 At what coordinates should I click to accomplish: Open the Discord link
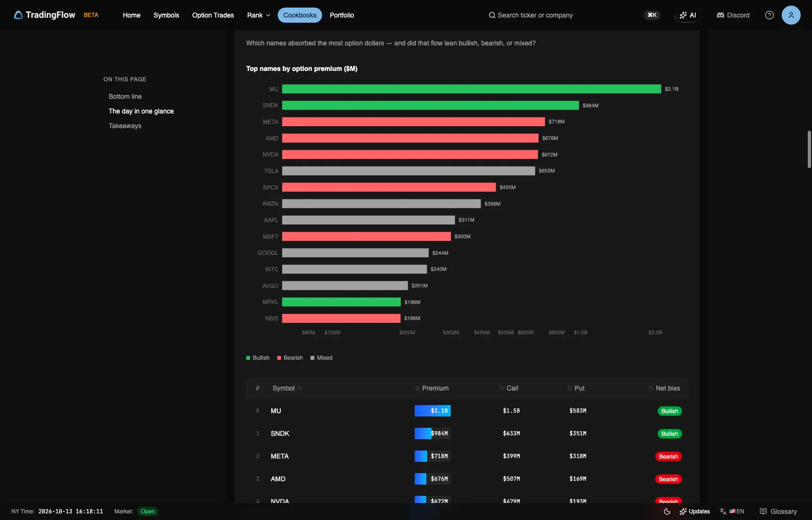tap(733, 15)
